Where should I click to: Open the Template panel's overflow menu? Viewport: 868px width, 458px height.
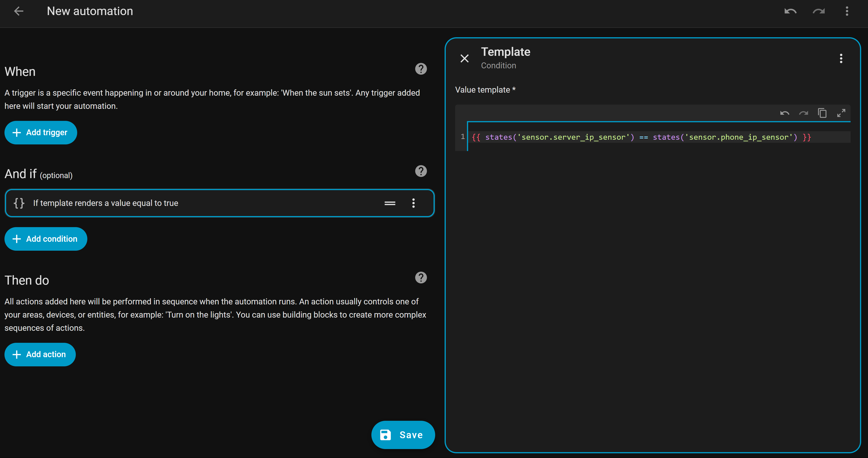point(841,59)
